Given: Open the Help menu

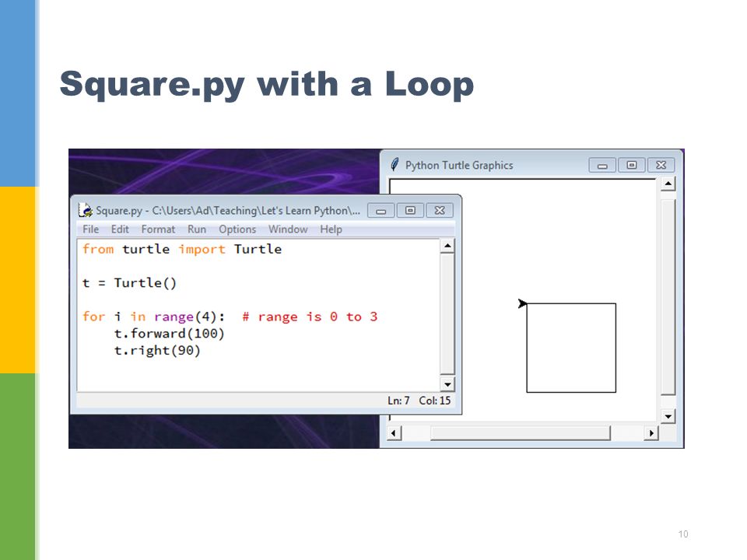Looking at the screenshot, I should point(331,229).
